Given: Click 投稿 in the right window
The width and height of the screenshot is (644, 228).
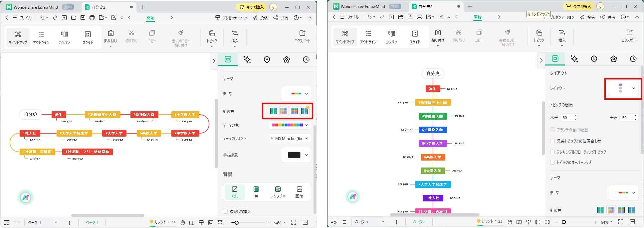Looking at the screenshot, I should pyautogui.click(x=587, y=17).
